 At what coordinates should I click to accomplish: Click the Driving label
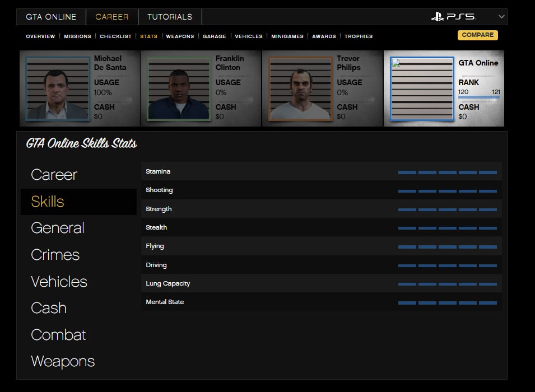coord(156,265)
